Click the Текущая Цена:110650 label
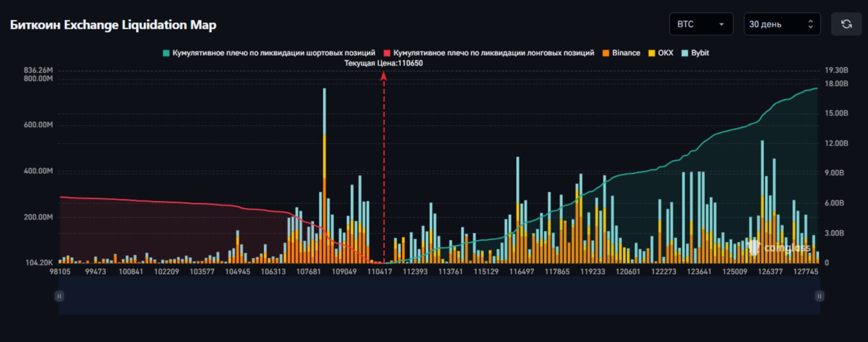This screenshot has height=342, width=868. click(384, 63)
